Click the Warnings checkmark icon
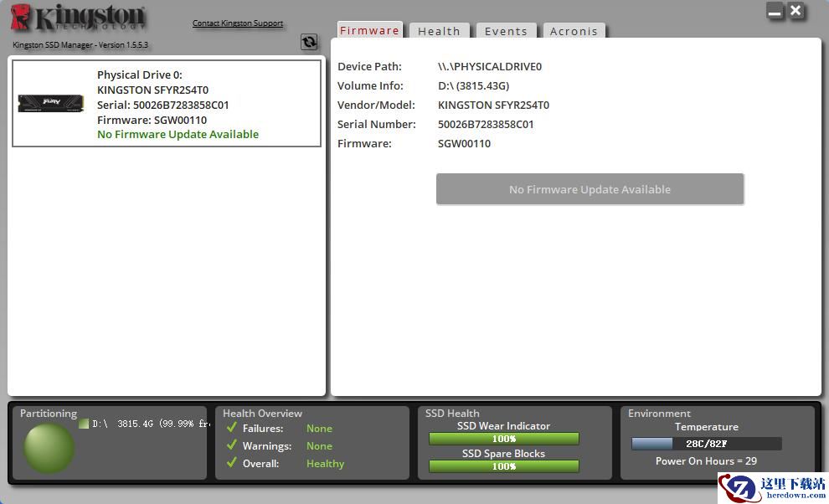Viewport: 829px width, 504px height. [x=232, y=445]
